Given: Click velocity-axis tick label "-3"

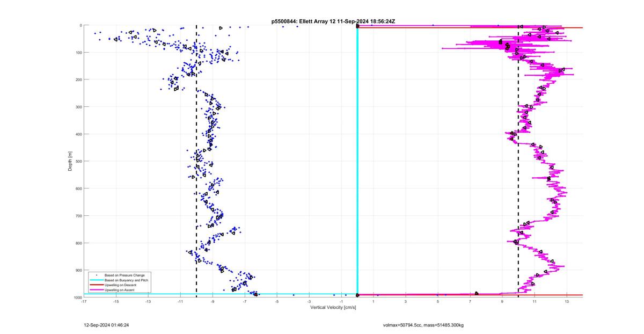Looking at the screenshot, I should click(309, 301).
